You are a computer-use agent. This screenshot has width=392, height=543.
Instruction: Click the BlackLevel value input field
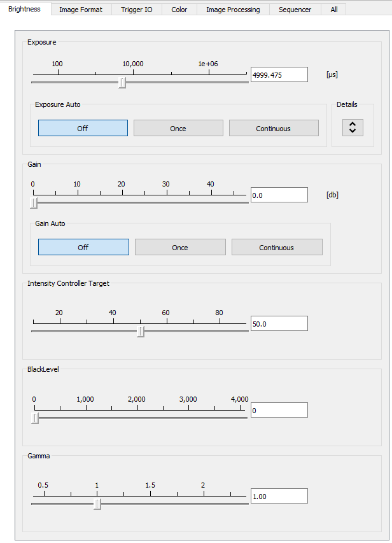click(x=279, y=410)
